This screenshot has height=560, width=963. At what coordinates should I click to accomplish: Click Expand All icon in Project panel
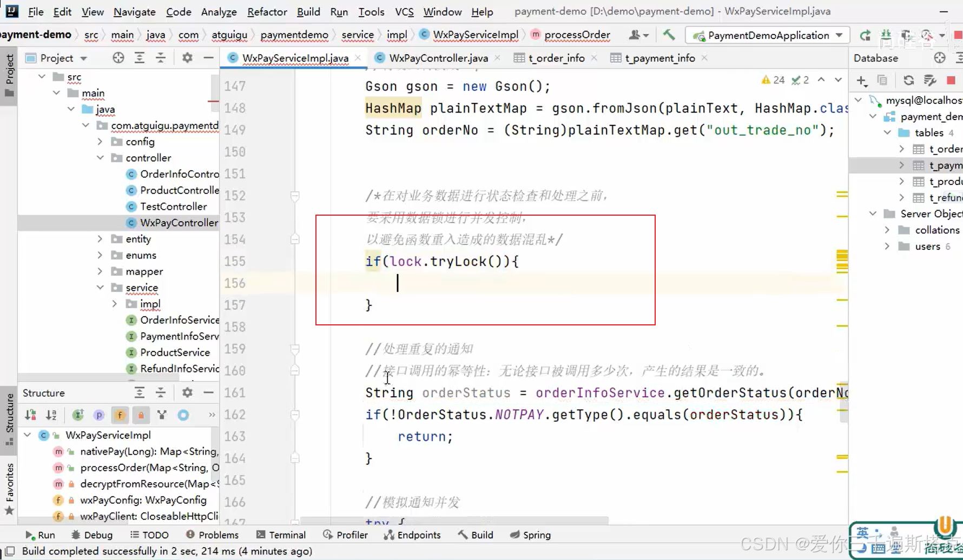(x=140, y=58)
